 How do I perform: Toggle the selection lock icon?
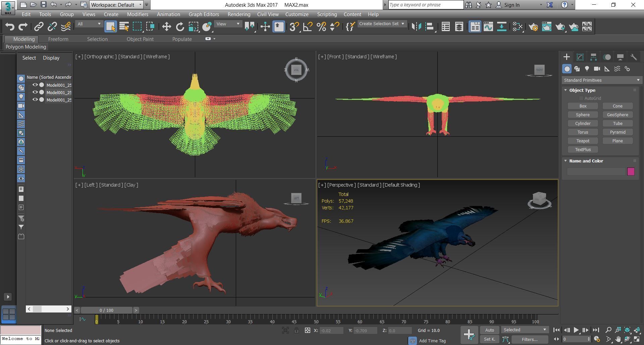[297, 331]
